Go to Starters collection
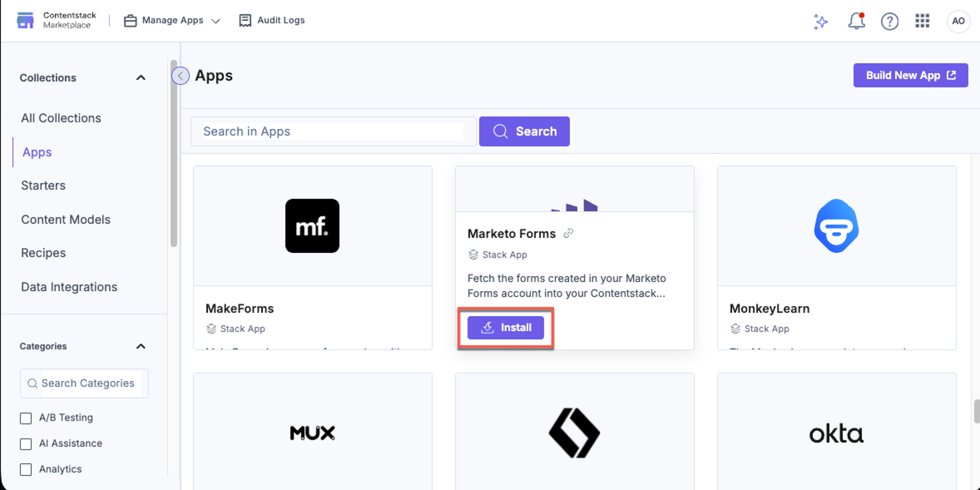The height and width of the screenshot is (490, 980). coord(43,185)
